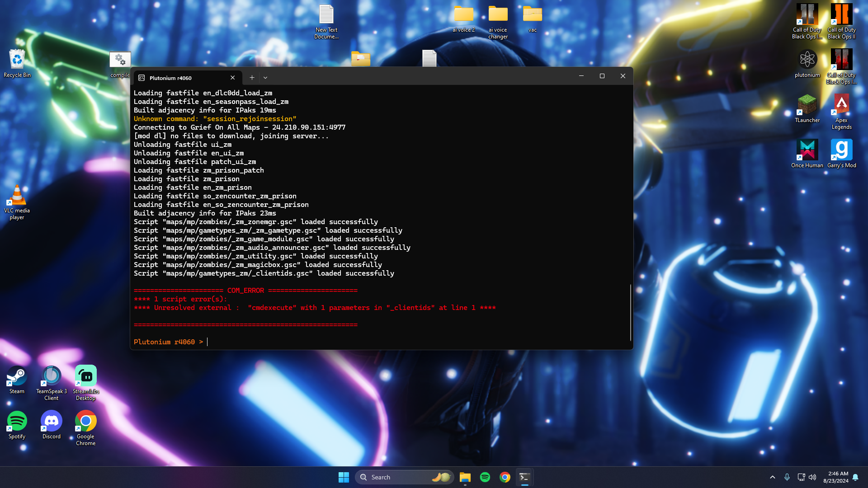
Task: Launch the plutonium desktop shortcut
Action: [807, 63]
